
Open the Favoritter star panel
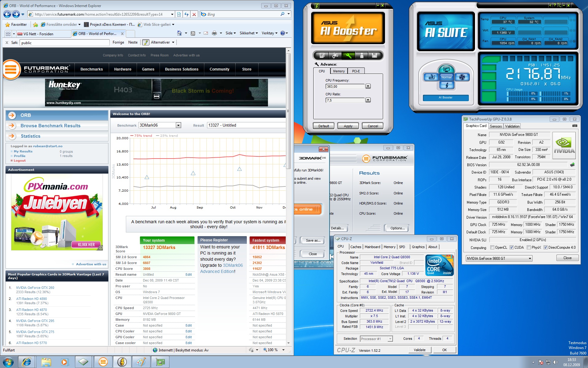[x=16, y=25]
